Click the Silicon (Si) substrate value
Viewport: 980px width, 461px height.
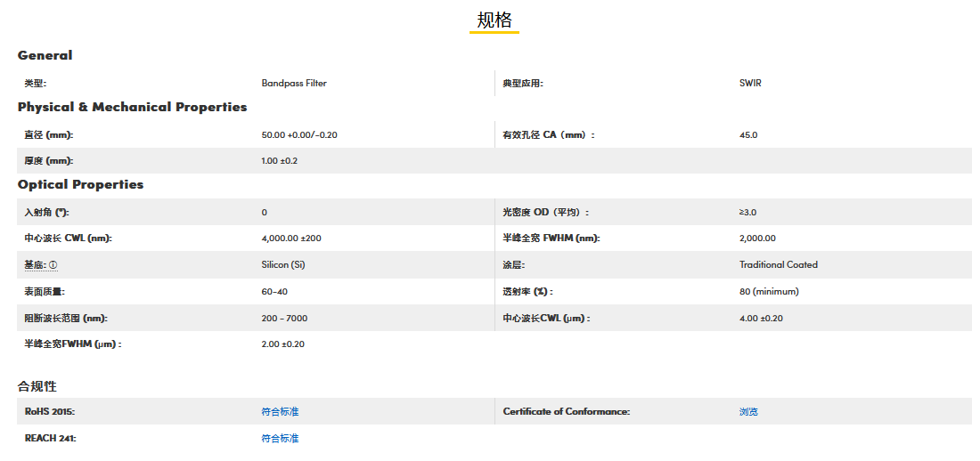point(283,265)
